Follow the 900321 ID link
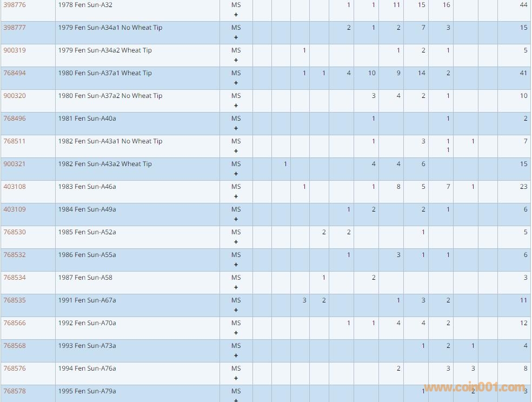This screenshot has width=532, height=402. click(x=15, y=164)
